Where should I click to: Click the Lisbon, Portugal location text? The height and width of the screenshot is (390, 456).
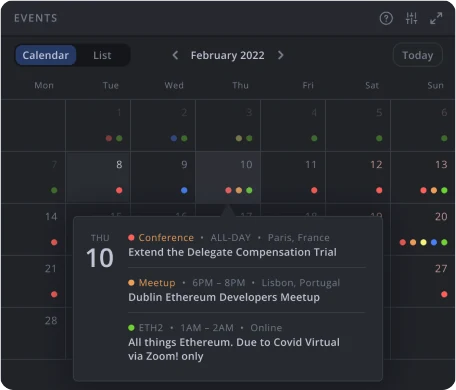(301, 283)
